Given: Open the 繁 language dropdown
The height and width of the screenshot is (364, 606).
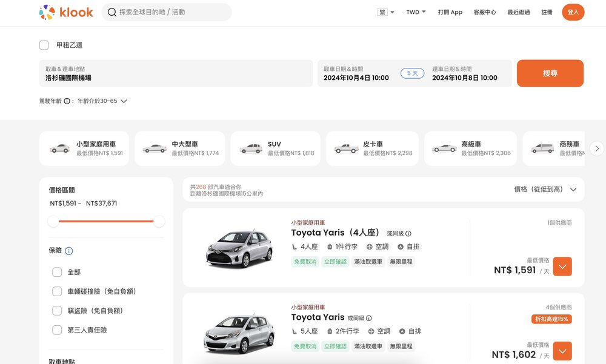Looking at the screenshot, I should [386, 12].
